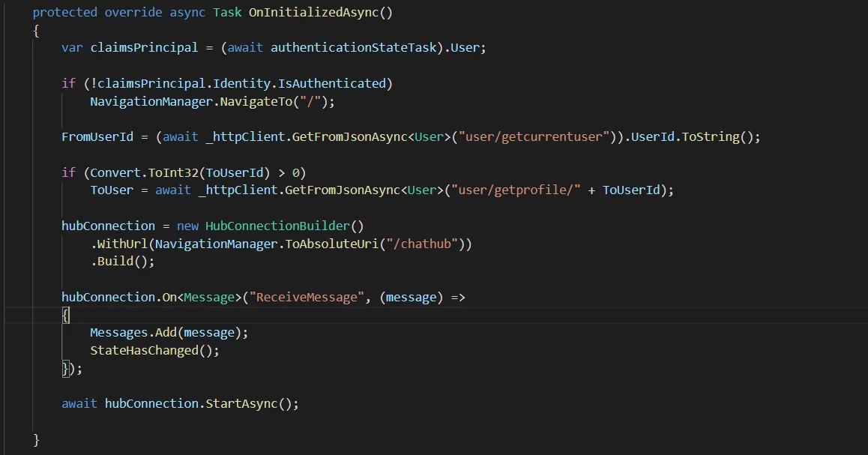Click the 'await' before authenticationStateTask
Viewport: 868px width, 455px height.
coord(245,48)
